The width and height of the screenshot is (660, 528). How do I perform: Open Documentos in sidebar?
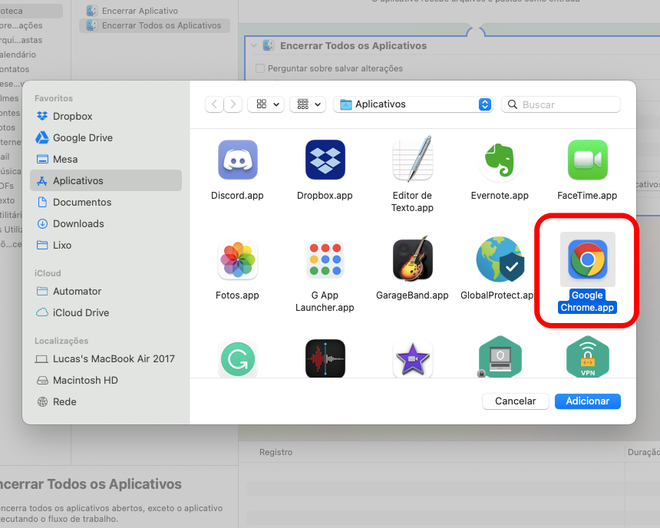(106, 202)
